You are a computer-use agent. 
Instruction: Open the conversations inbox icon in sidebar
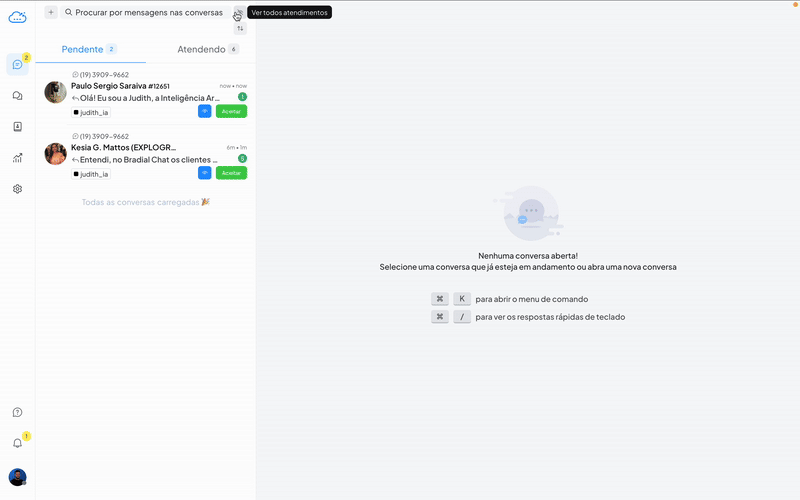17,65
